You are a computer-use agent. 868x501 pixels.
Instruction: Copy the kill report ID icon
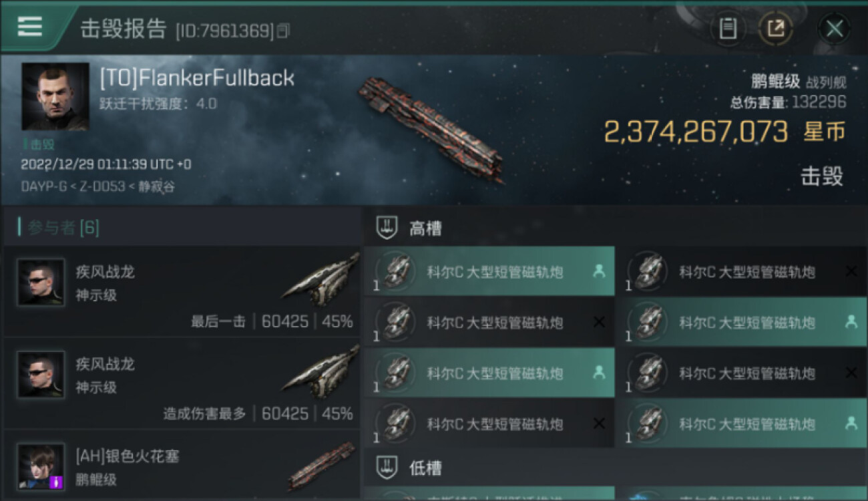point(284,31)
